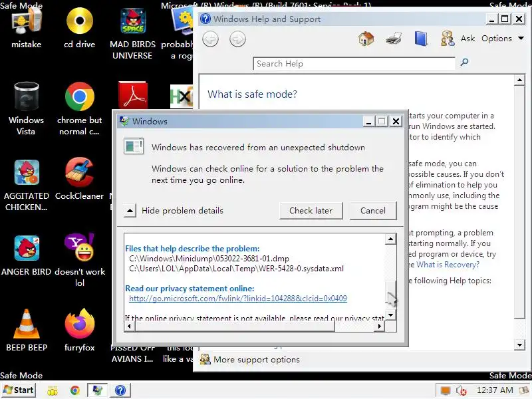The image size is (532, 399).
Task: Click 'More support options' link
Action: [256, 360]
